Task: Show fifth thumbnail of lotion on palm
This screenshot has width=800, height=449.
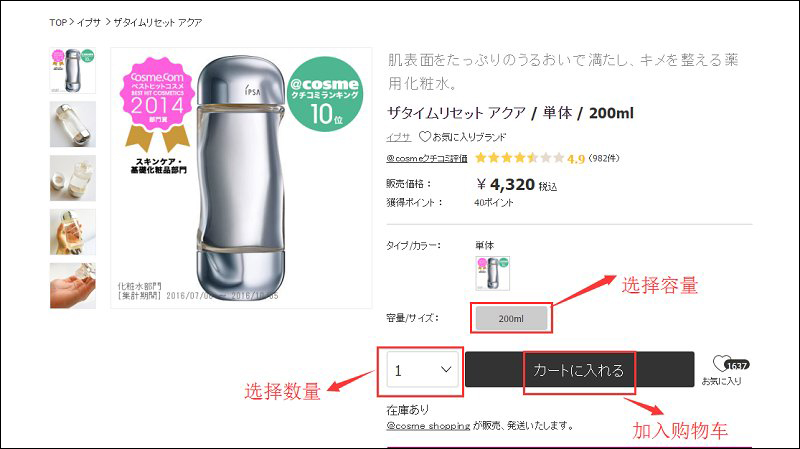Action: pos(73,286)
